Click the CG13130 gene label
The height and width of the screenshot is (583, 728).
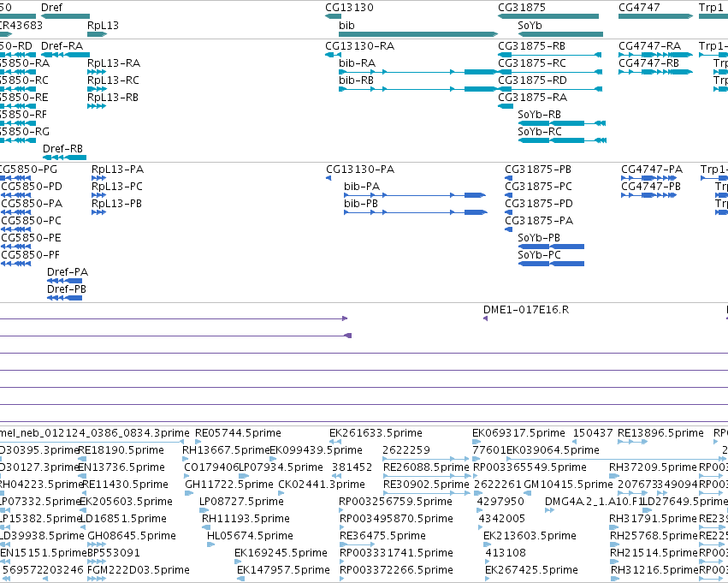click(x=349, y=8)
